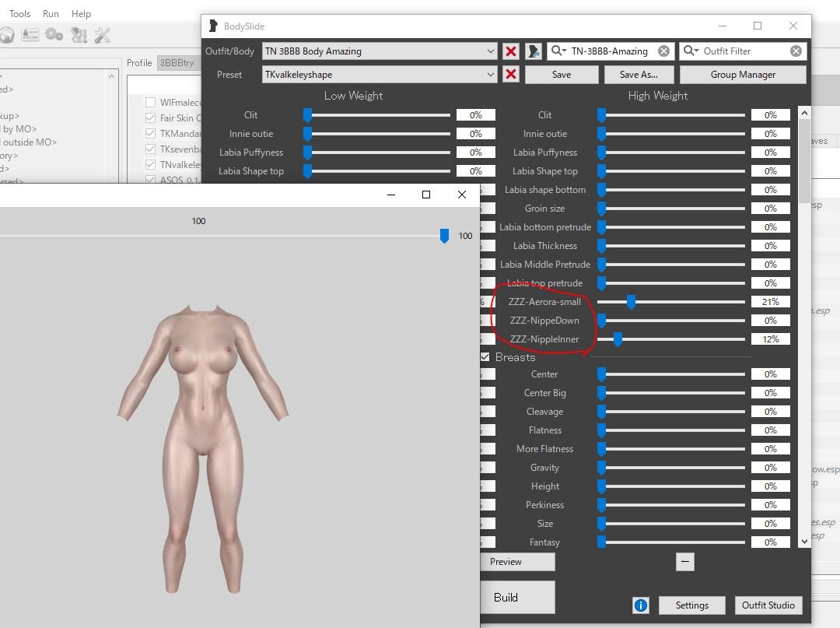Click the globe Nexus icon in Mod Organizer toolbar
The image size is (840, 628).
pyautogui.click(x=6, y=35)
